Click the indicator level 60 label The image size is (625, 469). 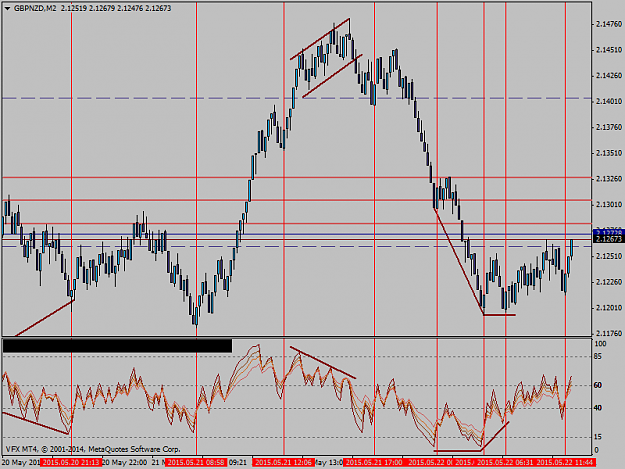pyautogui.click(x=598, y=385)
